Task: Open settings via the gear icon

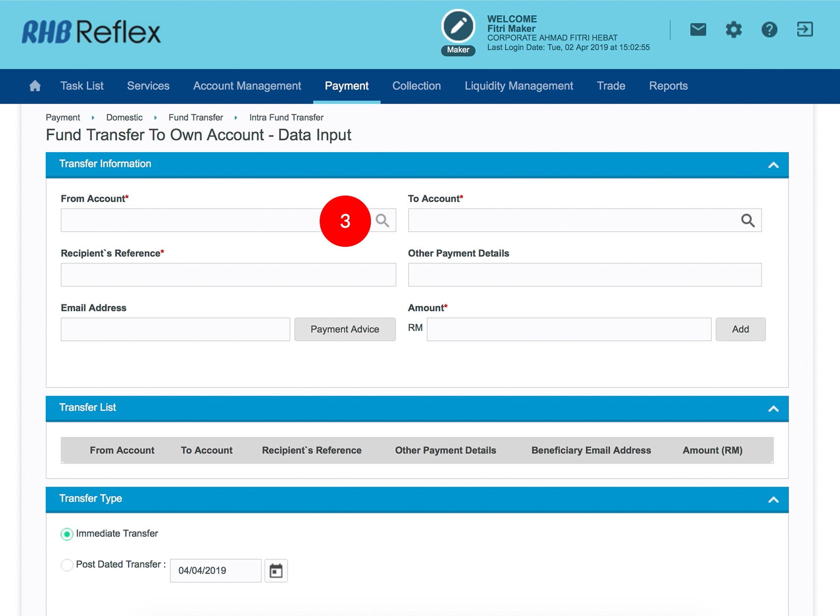Action: pos(733,30)
